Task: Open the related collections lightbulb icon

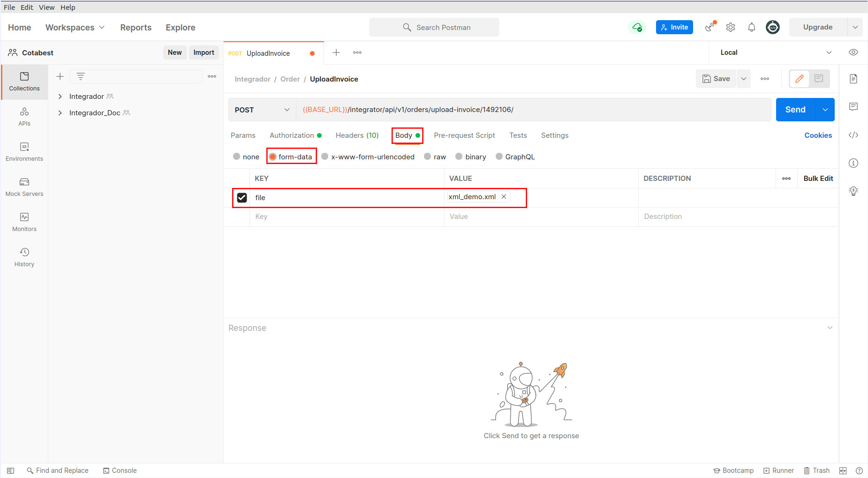Action: click(x=853, y=191)
